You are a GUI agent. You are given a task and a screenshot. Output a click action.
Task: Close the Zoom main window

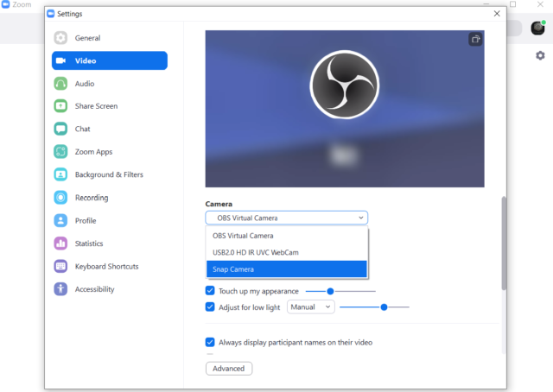540,4
